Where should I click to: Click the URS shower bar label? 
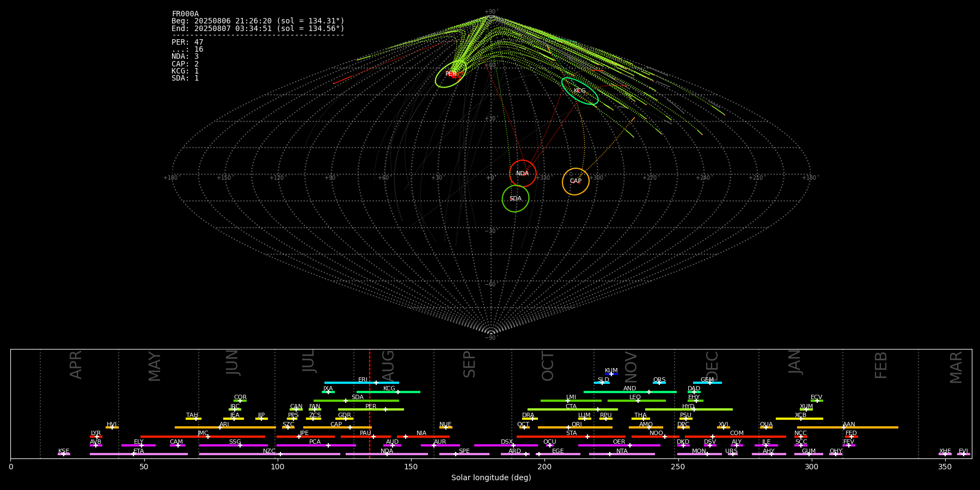coord(731,451)
